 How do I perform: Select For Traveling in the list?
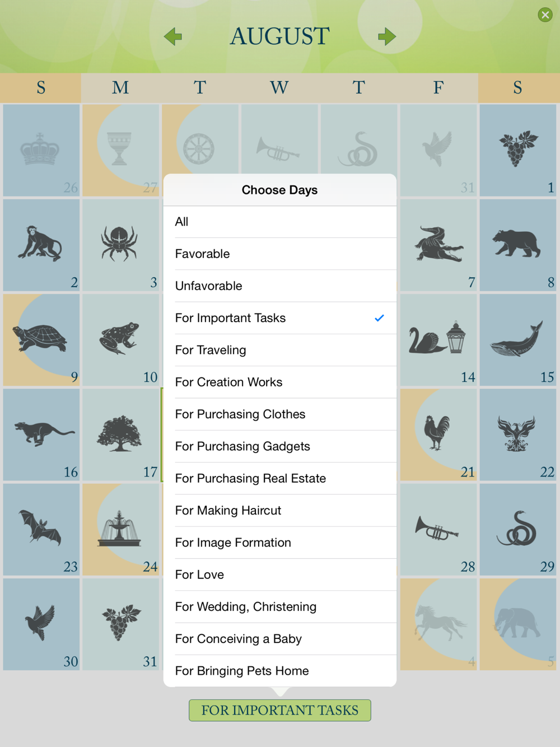tap(280, 350)
